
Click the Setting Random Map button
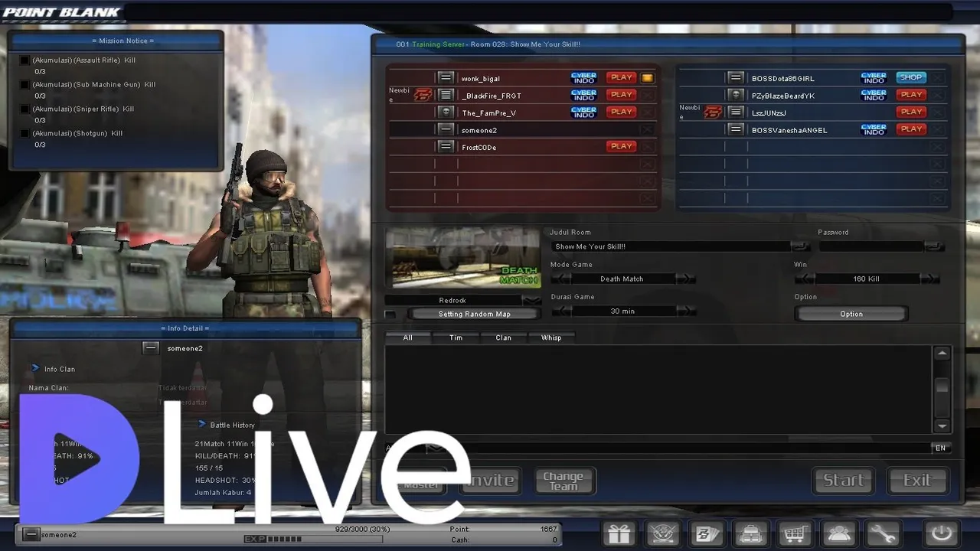click(474, 314)
